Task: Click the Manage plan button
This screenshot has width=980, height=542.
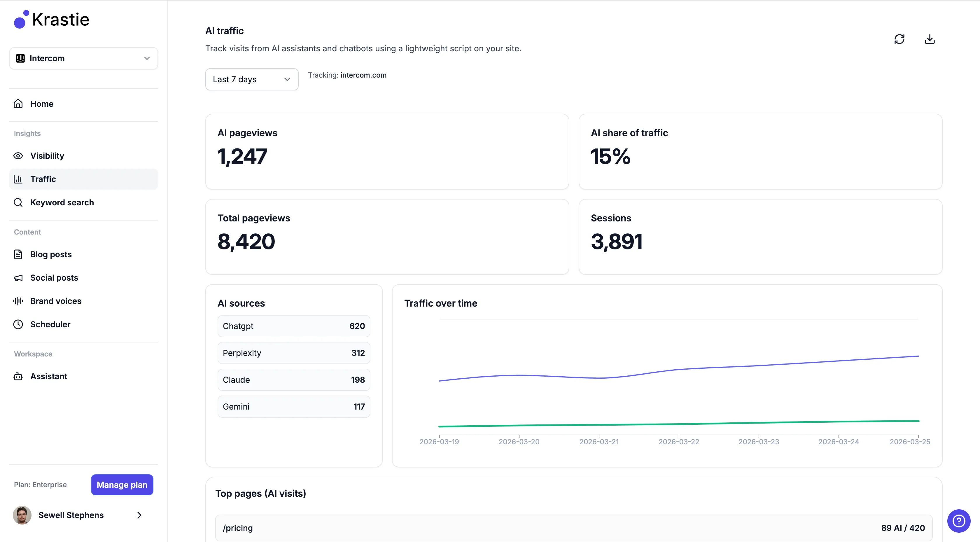Action: click(x=122, y=485)
